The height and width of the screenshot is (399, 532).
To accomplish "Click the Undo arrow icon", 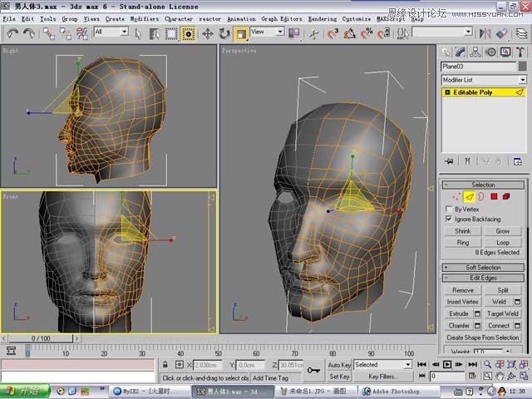I will tap(12, 33).
